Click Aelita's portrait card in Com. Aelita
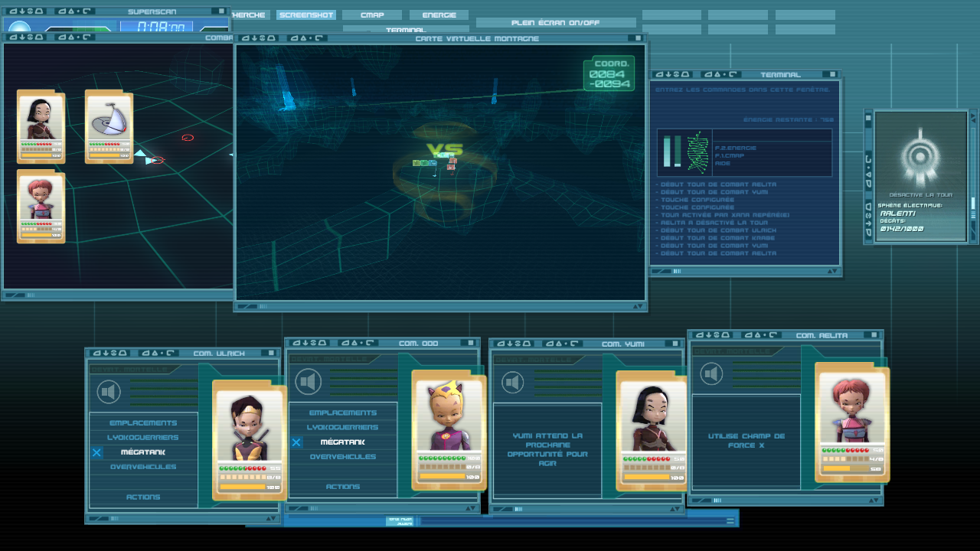 click(852, 422)
